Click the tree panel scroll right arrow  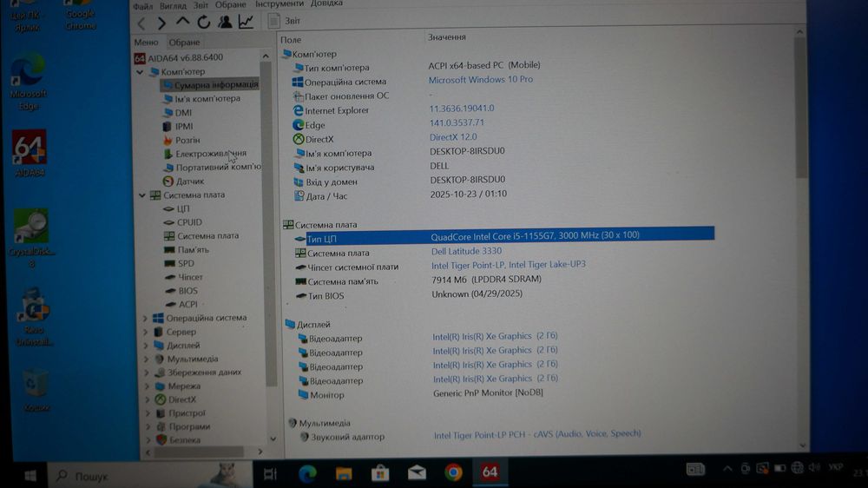(260, 452)
